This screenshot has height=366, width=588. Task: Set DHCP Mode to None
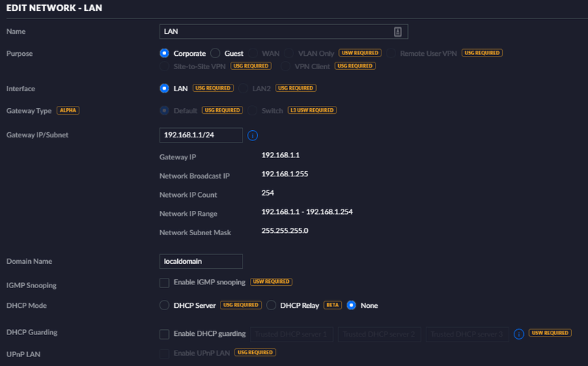351,305
